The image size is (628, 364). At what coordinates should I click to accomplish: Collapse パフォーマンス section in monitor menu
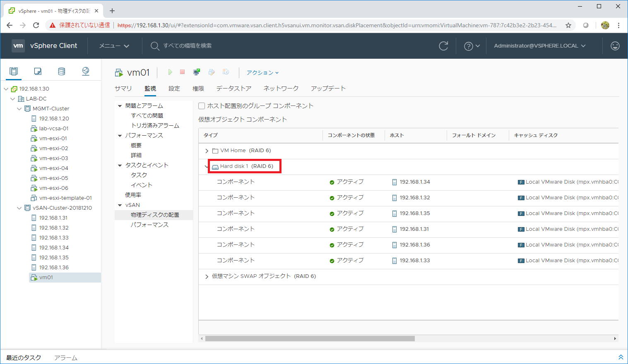coord(120,136)
